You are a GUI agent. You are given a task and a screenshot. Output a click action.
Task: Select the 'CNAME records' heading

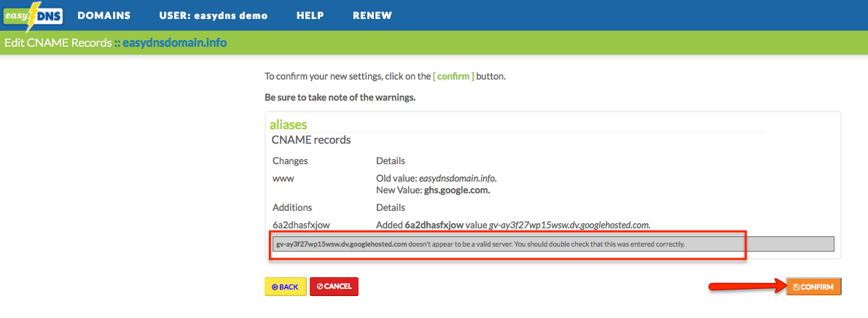pyautogui.click(x=311, y=139)
